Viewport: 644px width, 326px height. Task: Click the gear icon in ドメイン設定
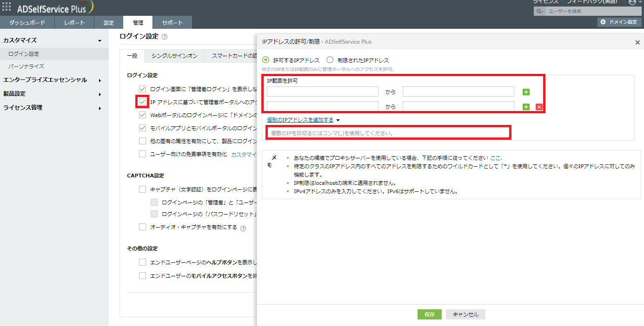[603, 22]
